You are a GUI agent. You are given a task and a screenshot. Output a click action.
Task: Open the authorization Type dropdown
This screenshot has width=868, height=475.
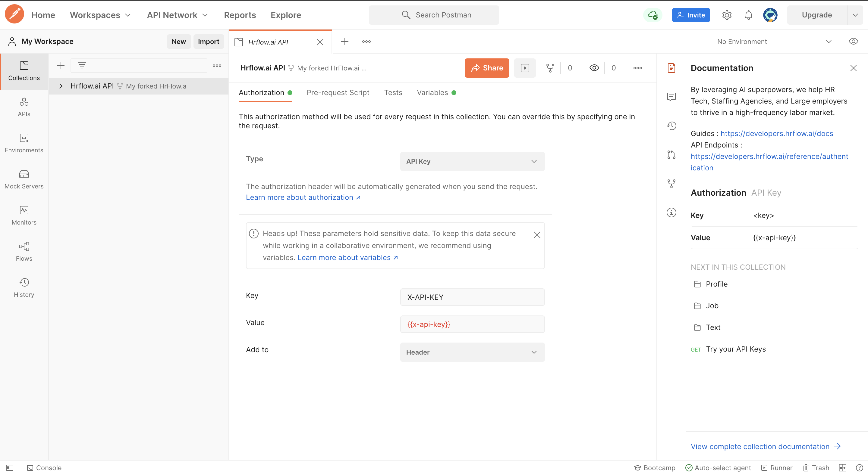[x=472, y=161]
